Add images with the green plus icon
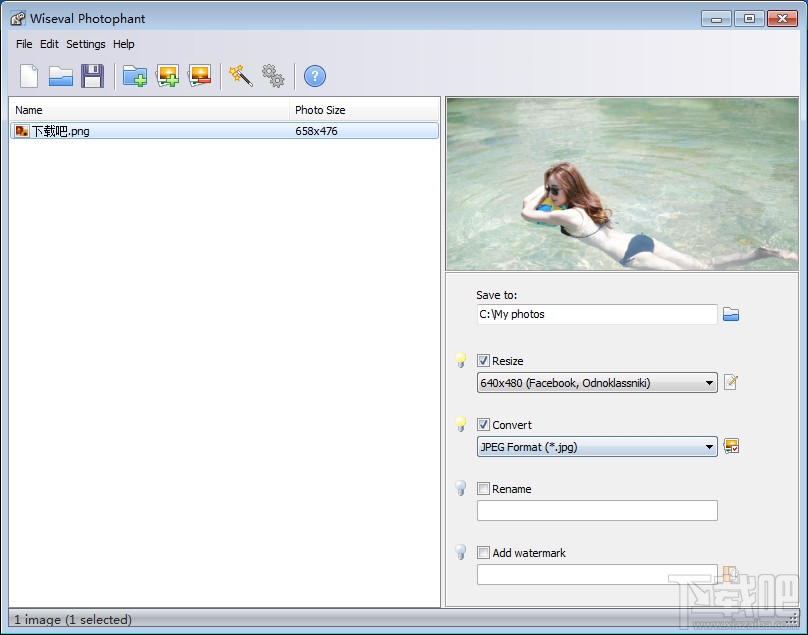 coord(168,76)
